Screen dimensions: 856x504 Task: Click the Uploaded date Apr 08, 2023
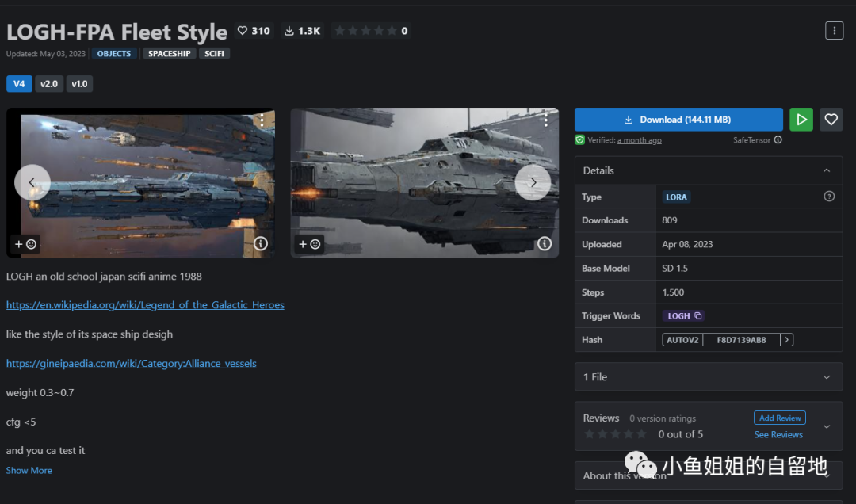point(687,244)
